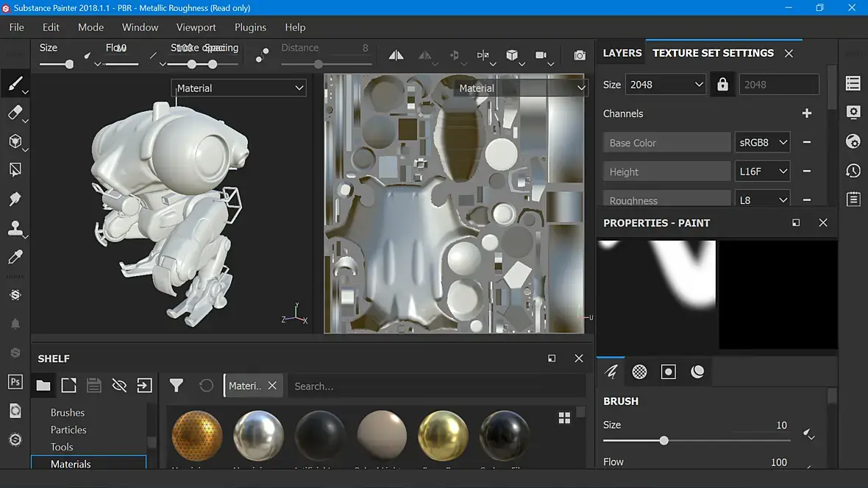This screenshot has width=868, height=488.
Task: Select the Polygon Fill tool
Action: (x=15, y=170)
